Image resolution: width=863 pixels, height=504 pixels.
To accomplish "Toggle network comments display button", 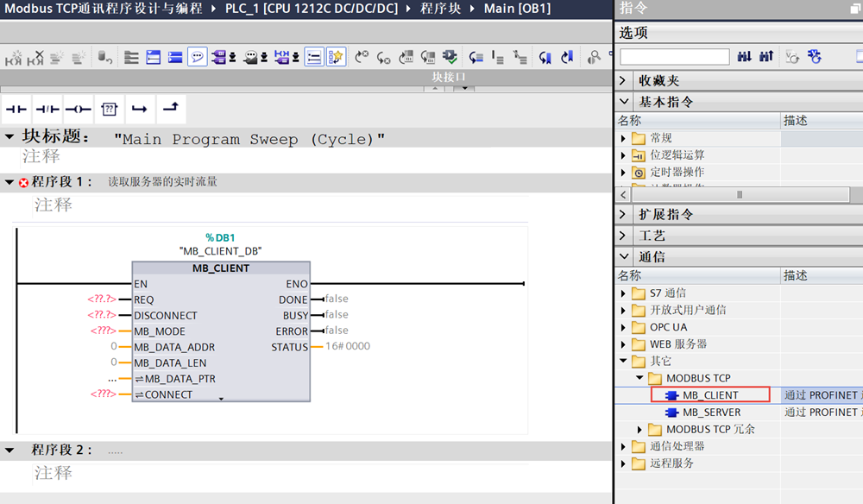I will [x=198, y=57].
